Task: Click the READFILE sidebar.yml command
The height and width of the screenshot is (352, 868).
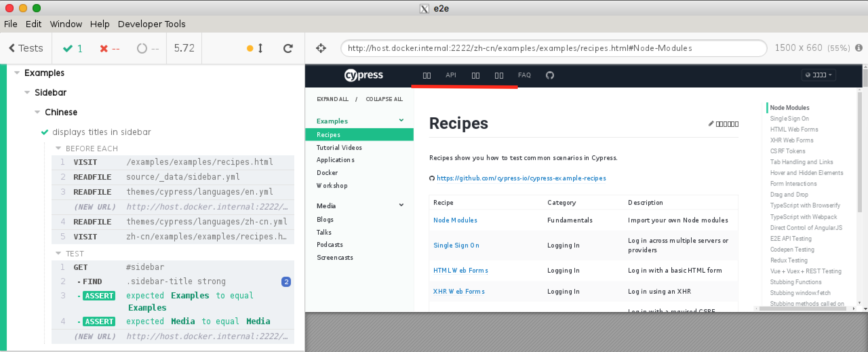Action: pos(173,177)
